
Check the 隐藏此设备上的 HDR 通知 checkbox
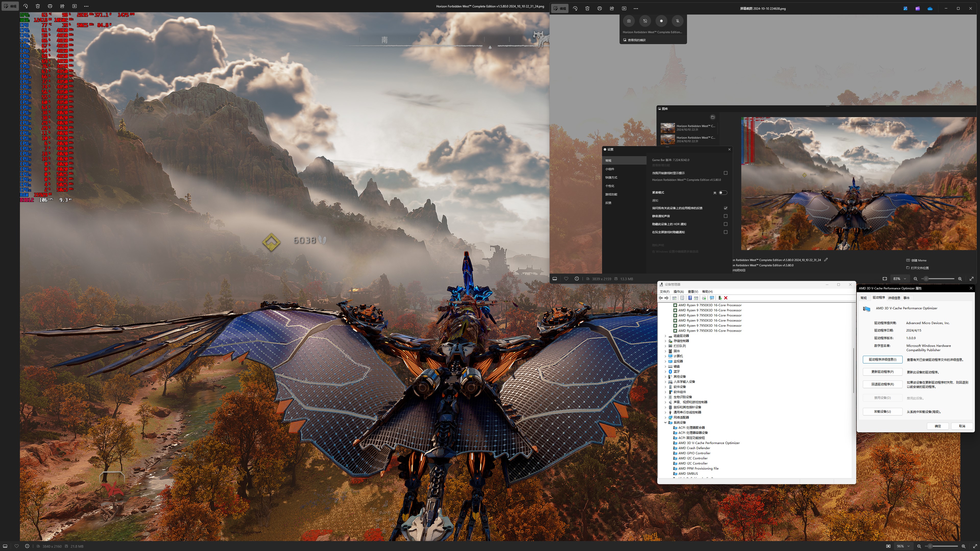point(725,224)
